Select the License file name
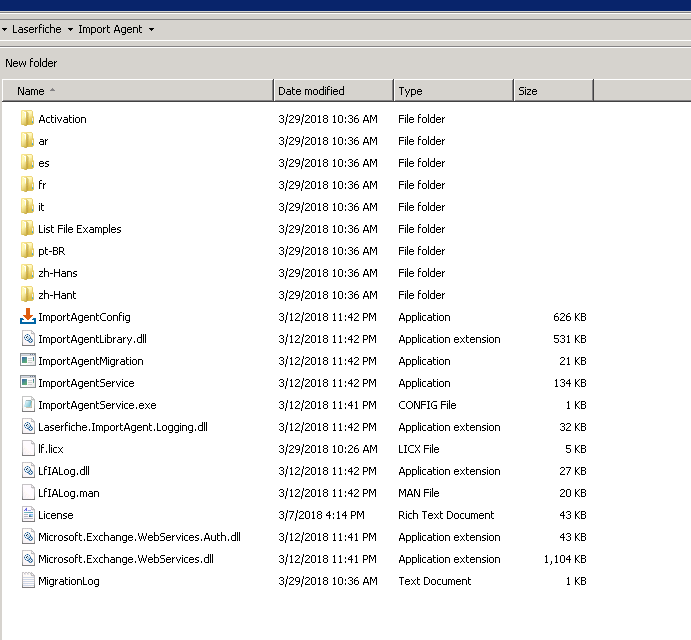 click(56, 515)
